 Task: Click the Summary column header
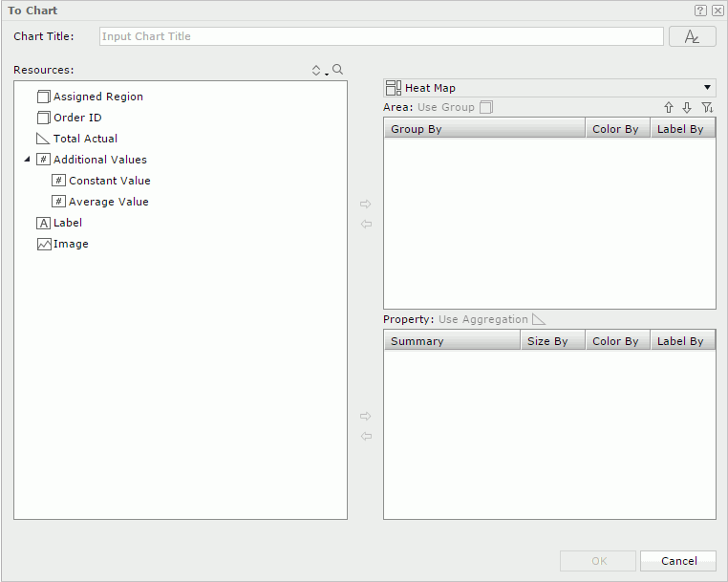452,341
